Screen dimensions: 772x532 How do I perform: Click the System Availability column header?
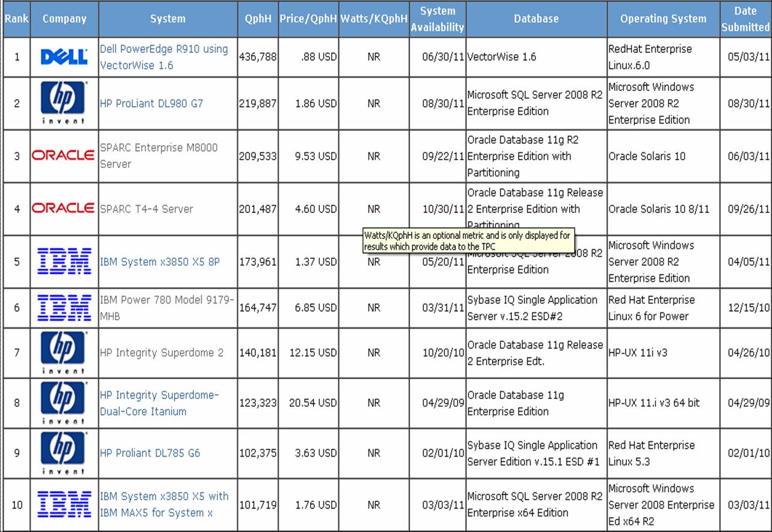(x=437, y=19)
